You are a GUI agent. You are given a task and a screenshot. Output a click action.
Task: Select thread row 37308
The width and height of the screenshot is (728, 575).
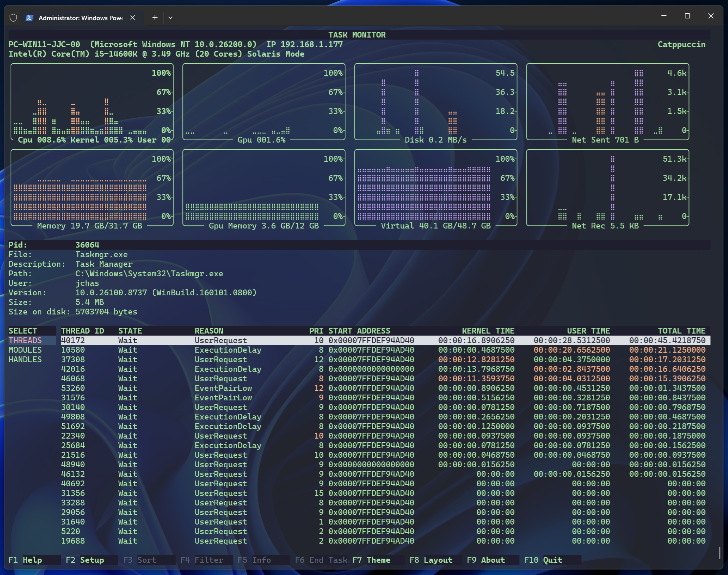pyautogui.click(x=385, y=359)
